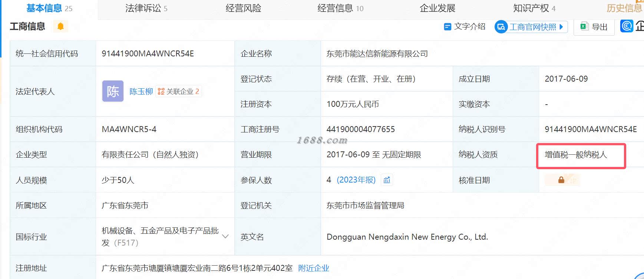The width and height of the screenshot is (644, 279).
Task: Click the 成立日期 value 2017-06-09
Action: tap(566, 79)
